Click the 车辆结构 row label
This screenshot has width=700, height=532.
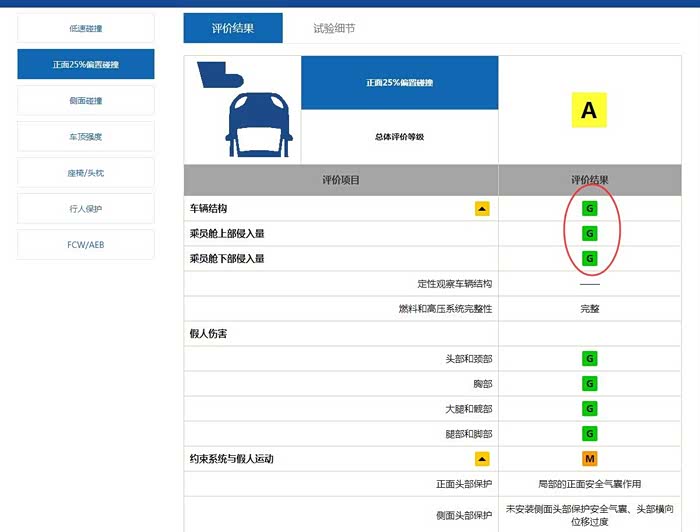pyautogui.click(x=208, y=208)
